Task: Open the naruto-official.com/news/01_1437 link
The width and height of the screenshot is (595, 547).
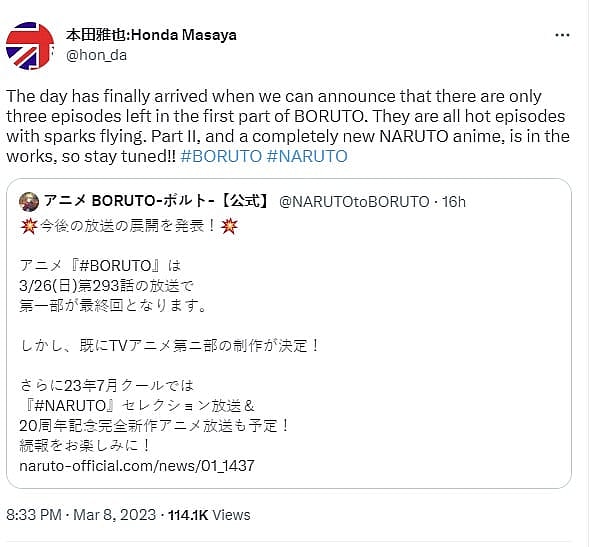Action: click(x=137, y=466)
